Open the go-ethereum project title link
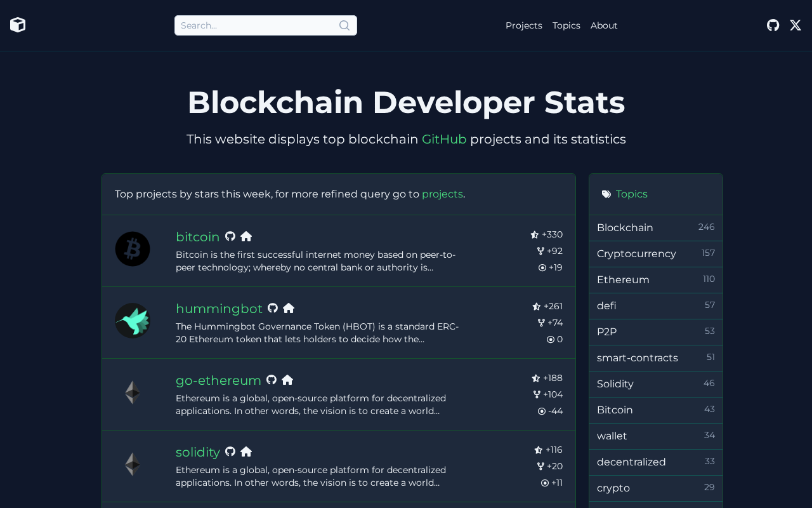This screenshot has height=508, width=812. [x=218, y=380]
